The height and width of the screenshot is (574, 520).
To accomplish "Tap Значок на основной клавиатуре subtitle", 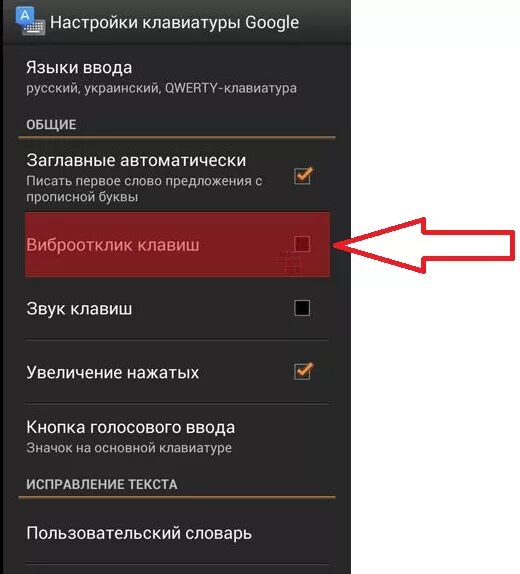I will click(x=129, y=448).
